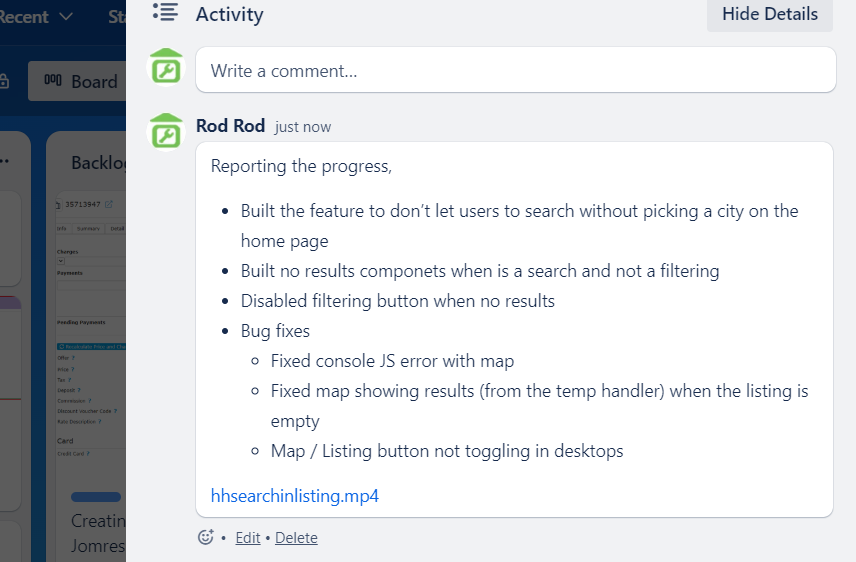Click the blue label on the Backlog card
Image resolution: width=856 pixels, height=562 pixels.
tap(96, 497)
